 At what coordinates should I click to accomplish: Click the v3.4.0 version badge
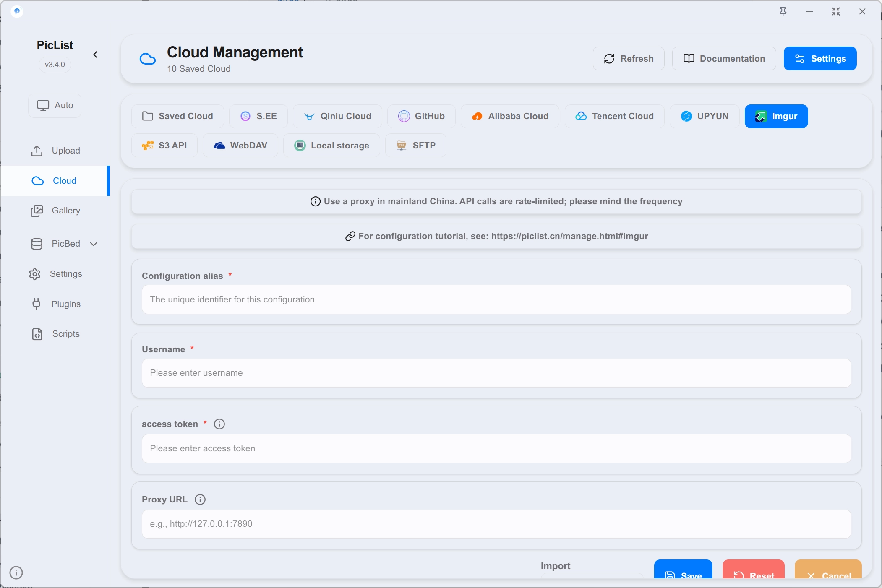coord(55,65)
